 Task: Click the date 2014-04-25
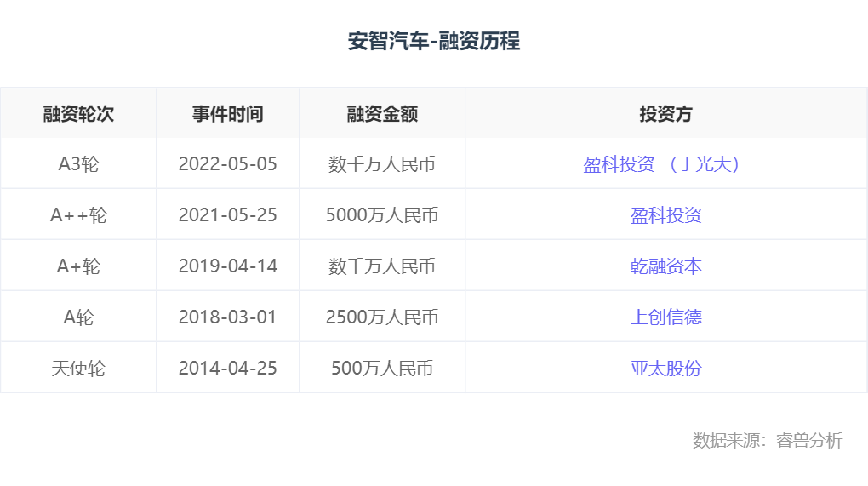[227, 368]
